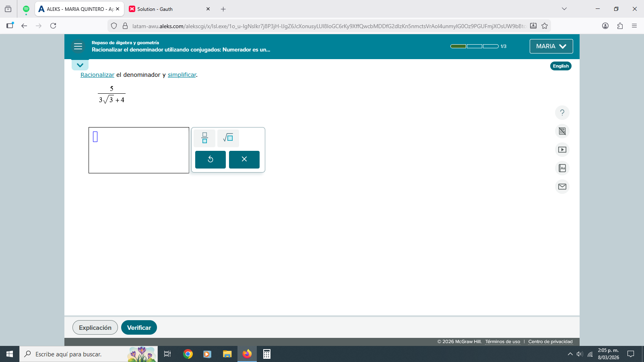Open the envelope message icon
Viewport: 644px width, 362px height.
click(x=562, y=187)
